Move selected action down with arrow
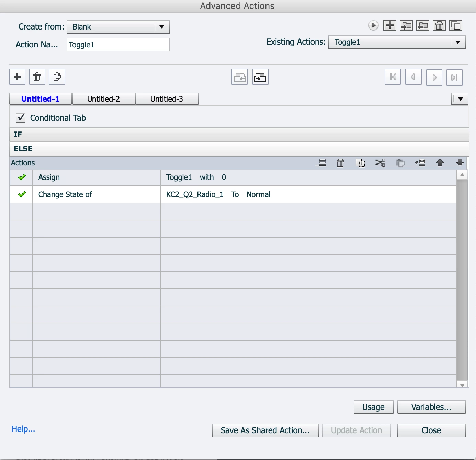The image size is (476, 460). click(460, 163)
